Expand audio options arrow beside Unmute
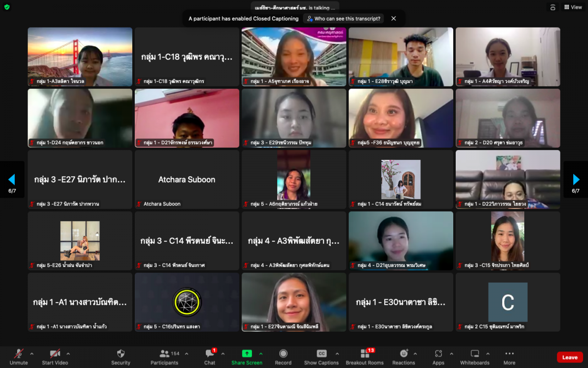 pos(32,353)
